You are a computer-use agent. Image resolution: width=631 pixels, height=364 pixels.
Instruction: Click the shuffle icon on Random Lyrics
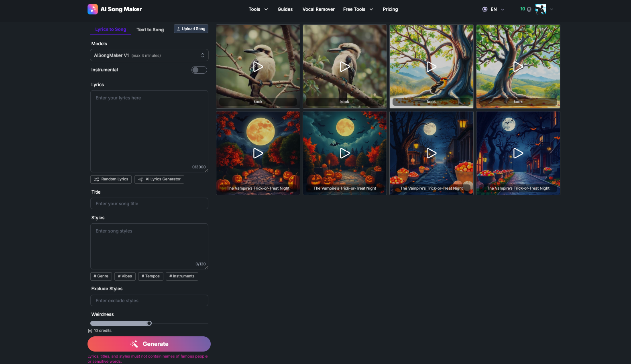click(x=96, y=179)
